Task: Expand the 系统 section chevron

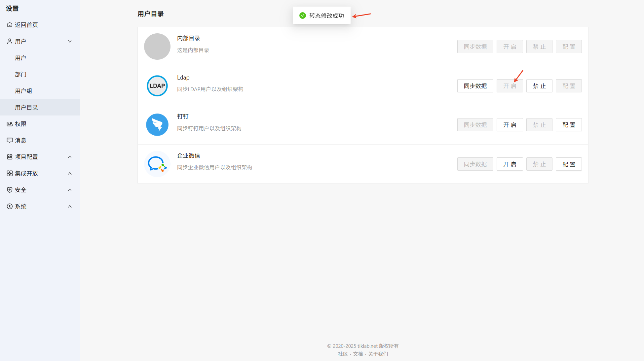Action: click(70, 206)
